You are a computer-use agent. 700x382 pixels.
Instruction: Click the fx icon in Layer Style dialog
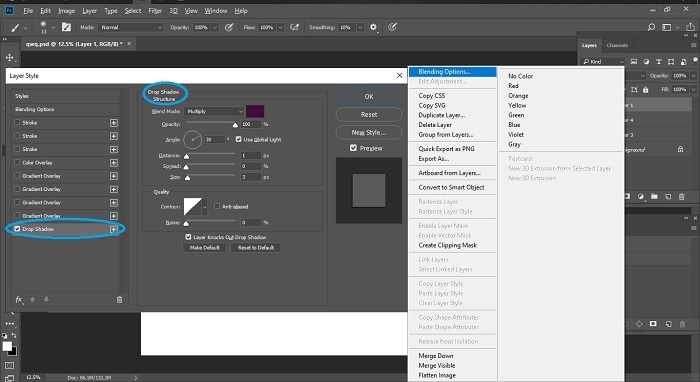pos(19,300)
